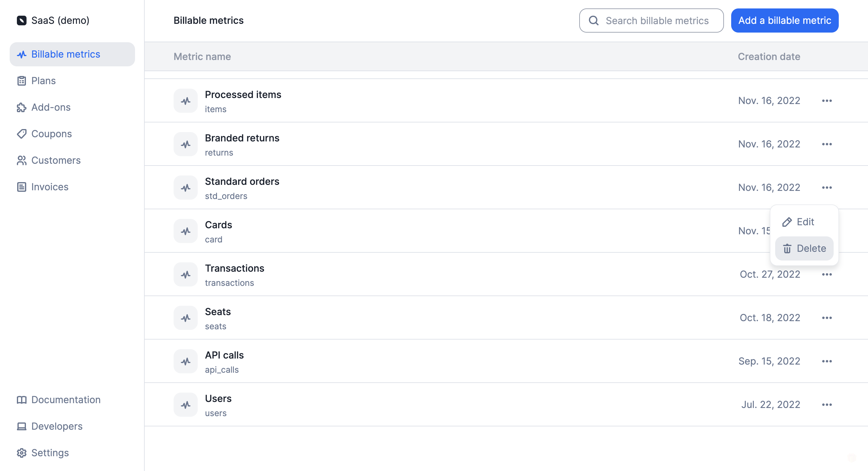This screenshot has height=471, width=868.
Task: Open options menu for Processed items
Action: coord(827,101)
